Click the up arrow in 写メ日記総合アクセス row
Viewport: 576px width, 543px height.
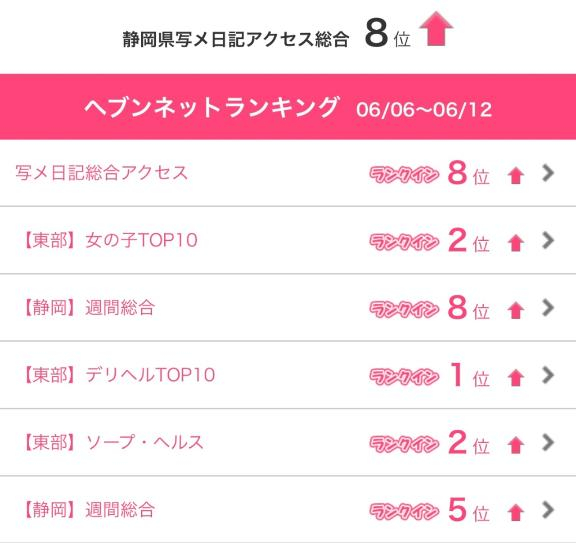(x=516, y=175)
